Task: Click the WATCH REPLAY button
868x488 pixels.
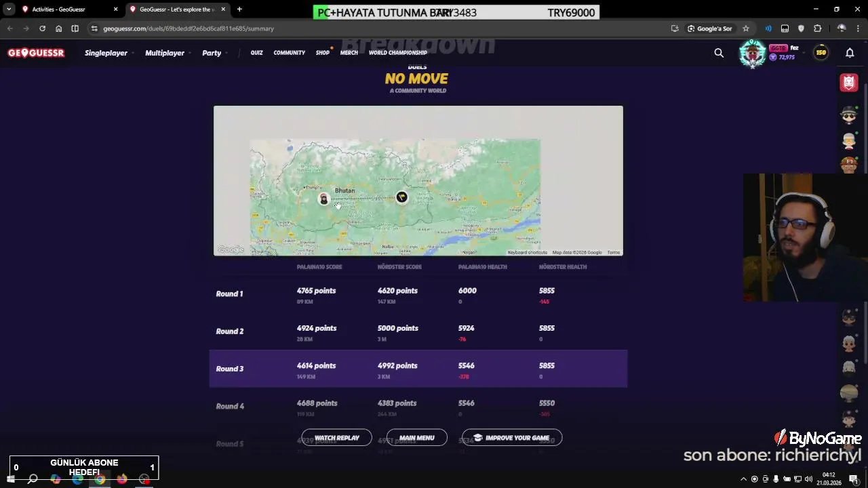Action: point(337,438)
